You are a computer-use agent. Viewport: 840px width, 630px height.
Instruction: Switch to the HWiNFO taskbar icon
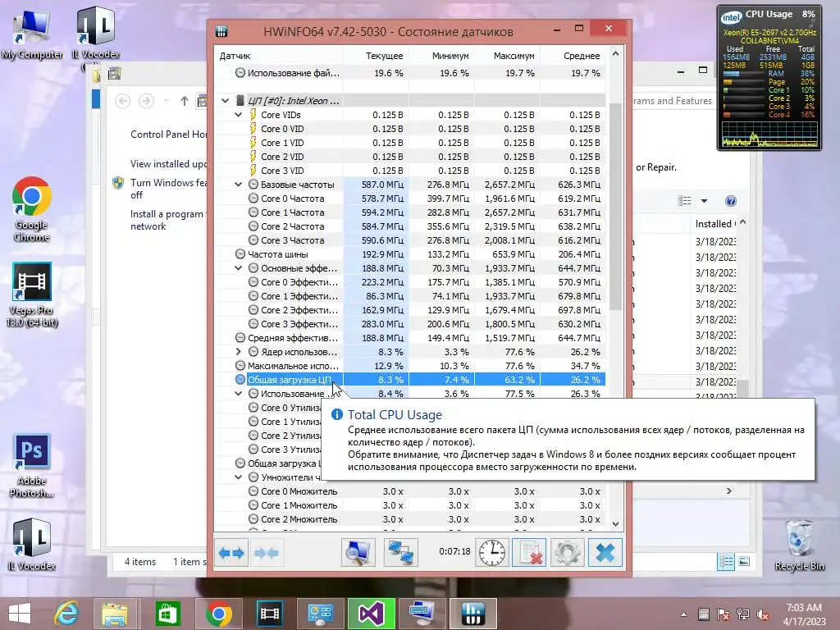tap(473, 614)
